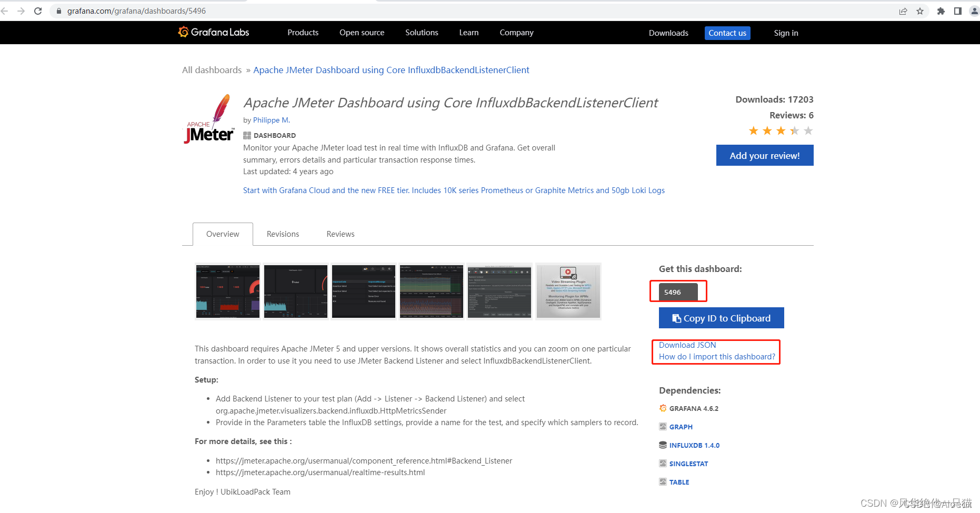Click the Copy ID to Clipboard button

[x=722, y=318]
